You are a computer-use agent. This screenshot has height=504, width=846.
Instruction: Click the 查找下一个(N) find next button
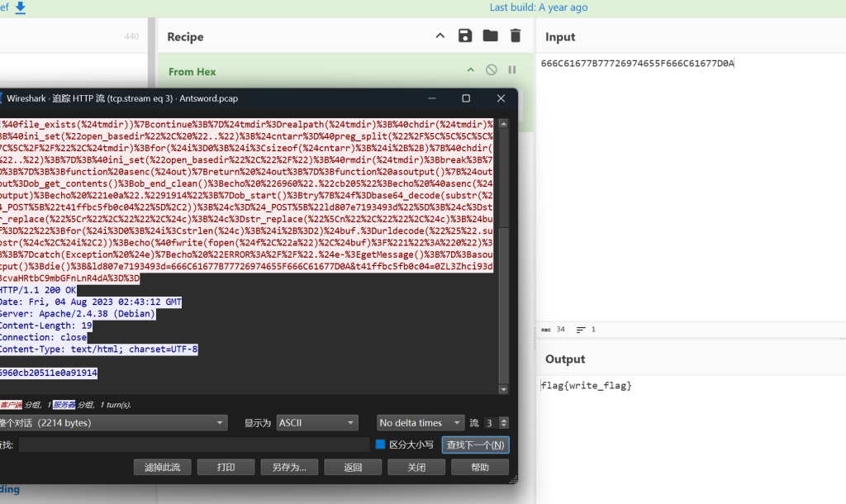(x=475, y=445)
